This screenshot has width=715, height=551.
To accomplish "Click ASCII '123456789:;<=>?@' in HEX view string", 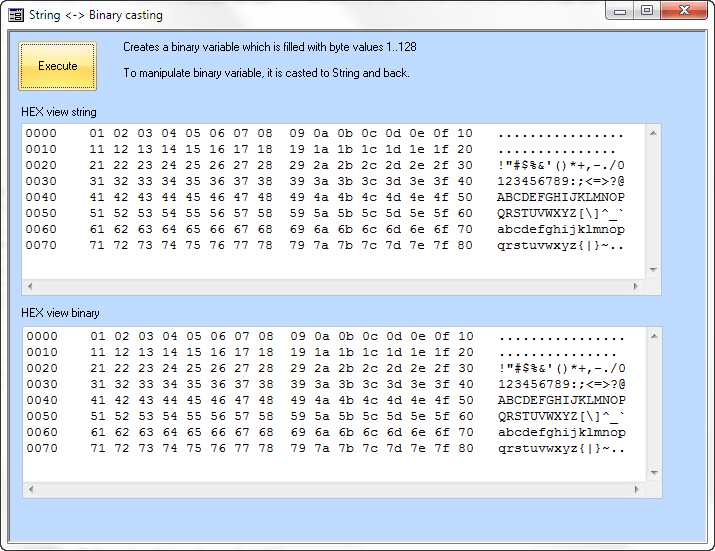I will [561, 181].
